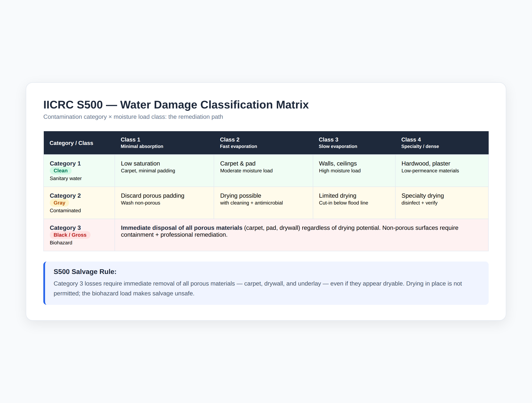Click the 'Category 1' row label
Image resolution: width=532 pixels, height=403 pixels.
(65, 163)
